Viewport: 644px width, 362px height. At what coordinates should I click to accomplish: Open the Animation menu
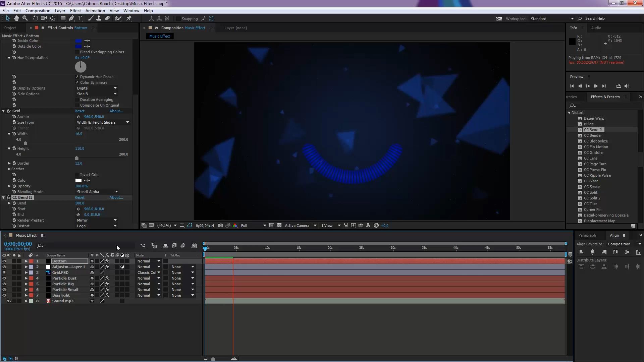pos(95,10)
